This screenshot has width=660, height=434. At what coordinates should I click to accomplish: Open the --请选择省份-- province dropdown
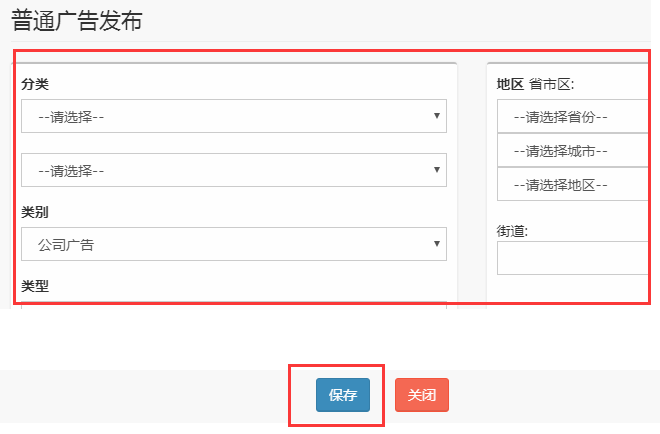coord(572,116)
